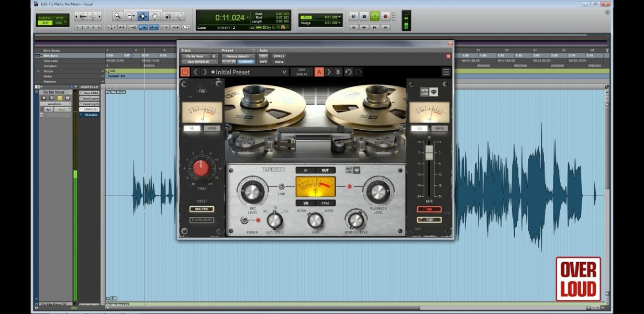Click BYPASS in plugin header
Image resolution: width=644 pixels, height=314 pixels.
coord(279,56)
